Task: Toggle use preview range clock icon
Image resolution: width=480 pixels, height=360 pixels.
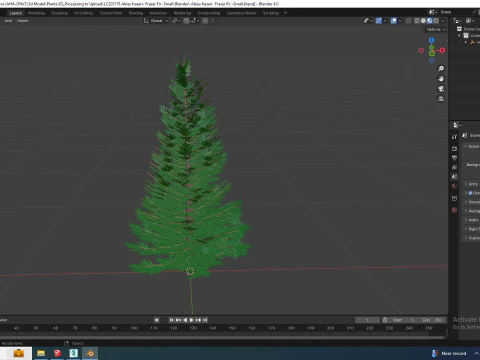Action: [385, 320]
